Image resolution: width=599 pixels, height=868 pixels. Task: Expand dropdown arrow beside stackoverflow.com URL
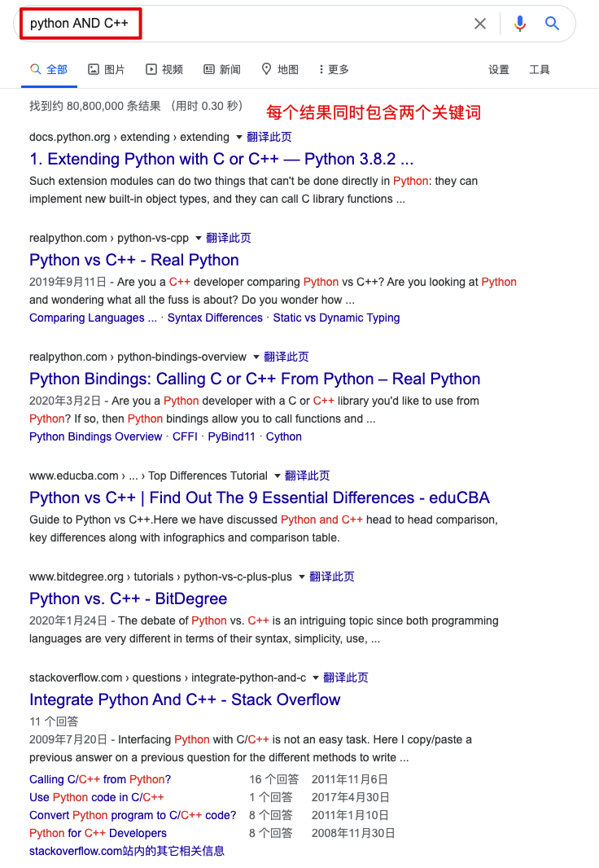click(316, 678)
